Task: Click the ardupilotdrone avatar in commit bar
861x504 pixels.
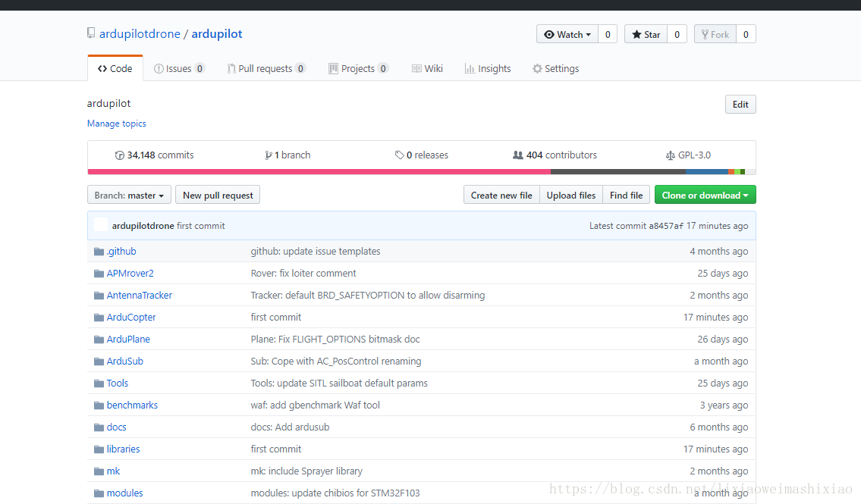Action: coord(101,225)
